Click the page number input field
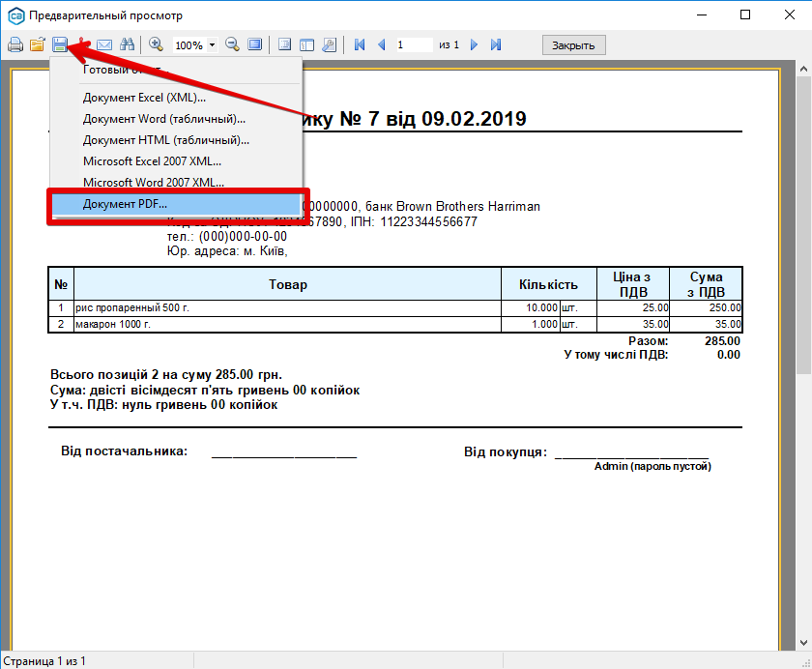 tap(414, 45)
